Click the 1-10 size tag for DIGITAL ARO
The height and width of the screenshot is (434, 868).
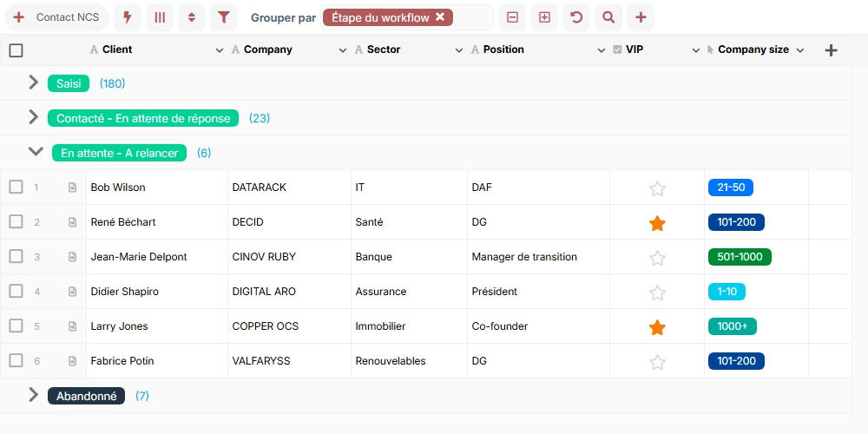point(727,291)
